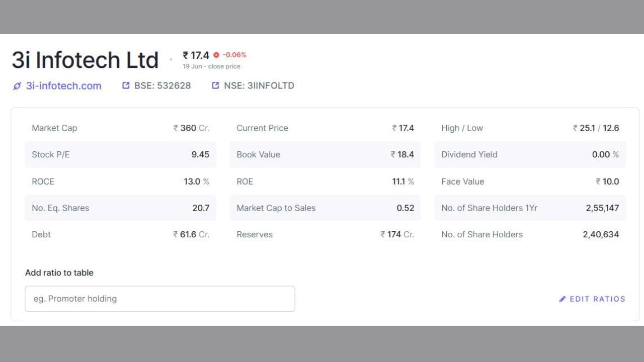Click the 0.00 % dividend yield value
This screenshot has width=644, height=362.
(x=605, y=155)
